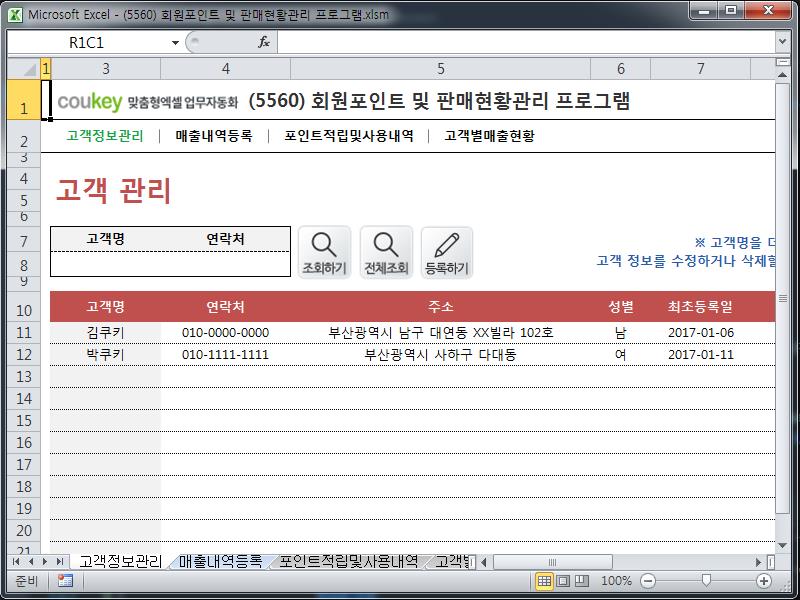This screenshot has width=800, height=600.
Task: Click the 전체조회 magnifier button
Action: (386, 253)
